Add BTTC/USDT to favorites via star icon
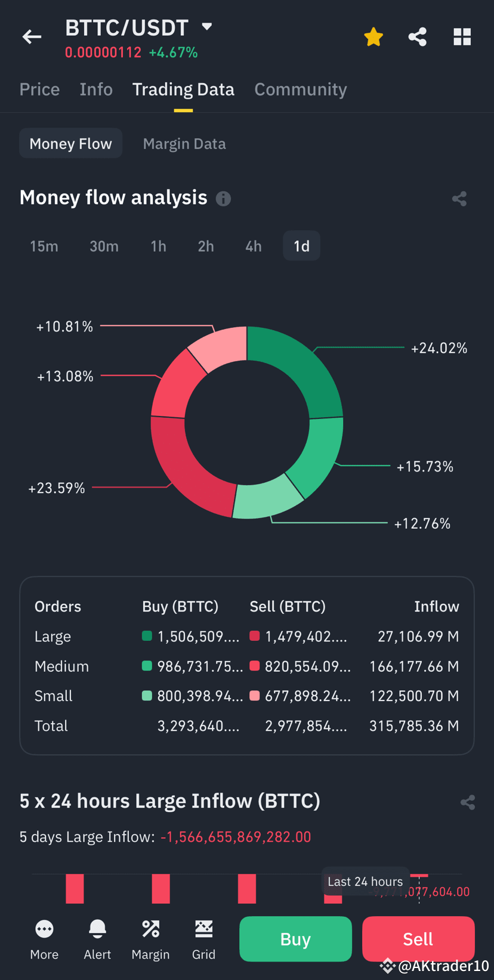Screen dimensions: 494x980 373,36
